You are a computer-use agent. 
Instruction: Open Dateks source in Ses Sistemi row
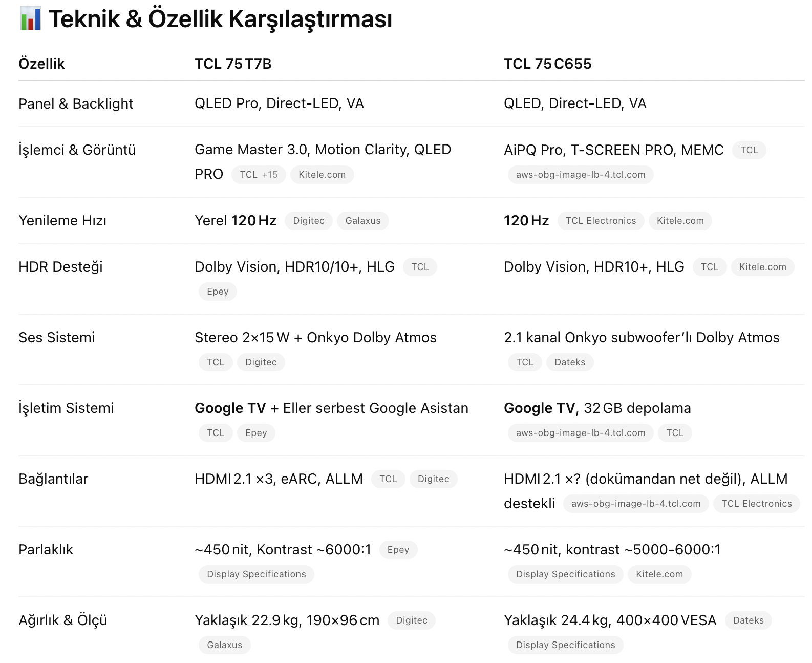(569, 362)
